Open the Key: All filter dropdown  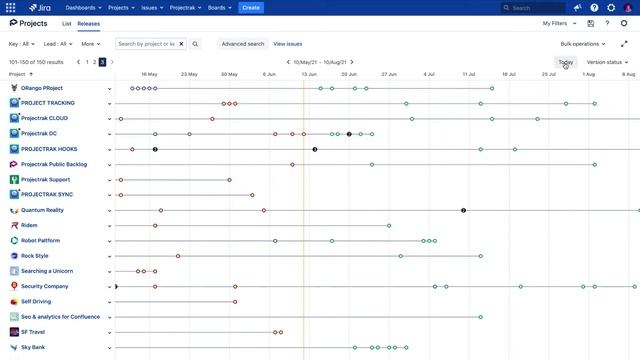(x=22, y=44)
